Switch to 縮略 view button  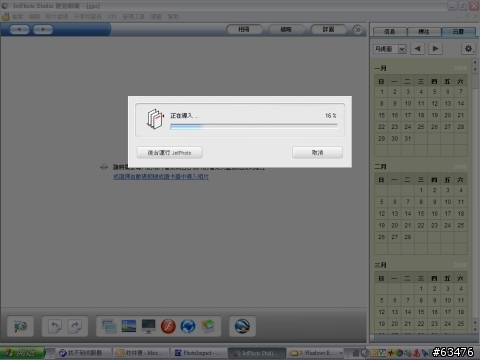pyautogui.click(x=286, y=30)
